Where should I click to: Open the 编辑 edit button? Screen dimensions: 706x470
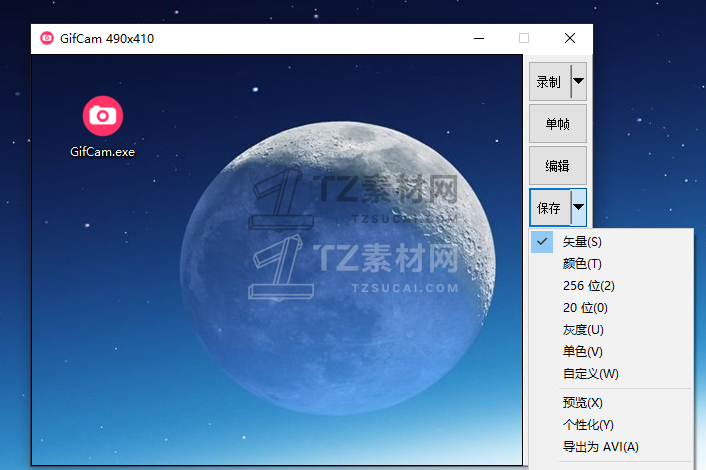pyautogui.click(x=558, y=166)
